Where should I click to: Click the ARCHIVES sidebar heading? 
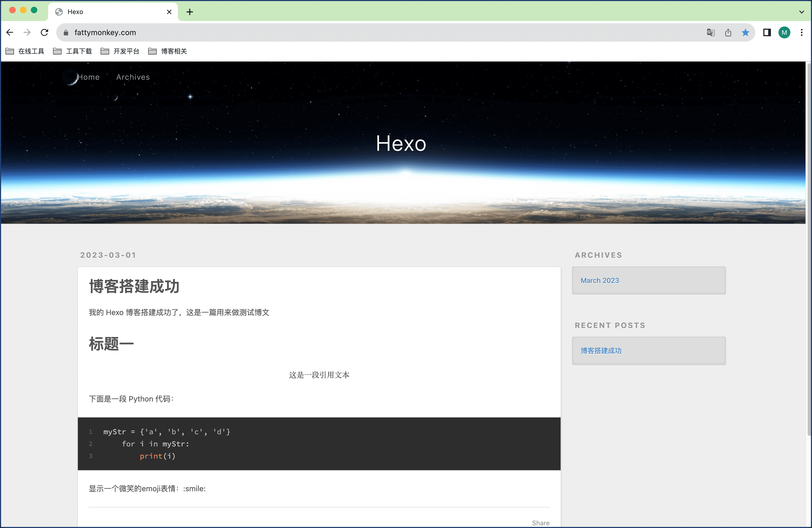(x=598, y=255)
